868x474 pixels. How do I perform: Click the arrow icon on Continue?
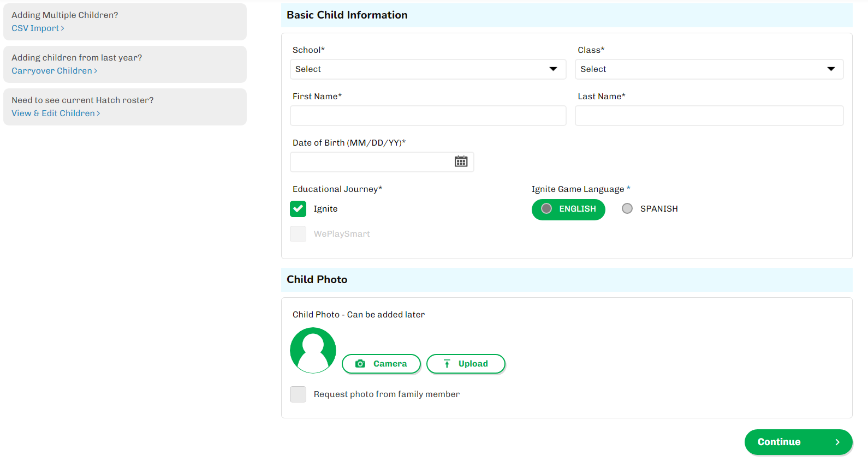coord(837,442)
